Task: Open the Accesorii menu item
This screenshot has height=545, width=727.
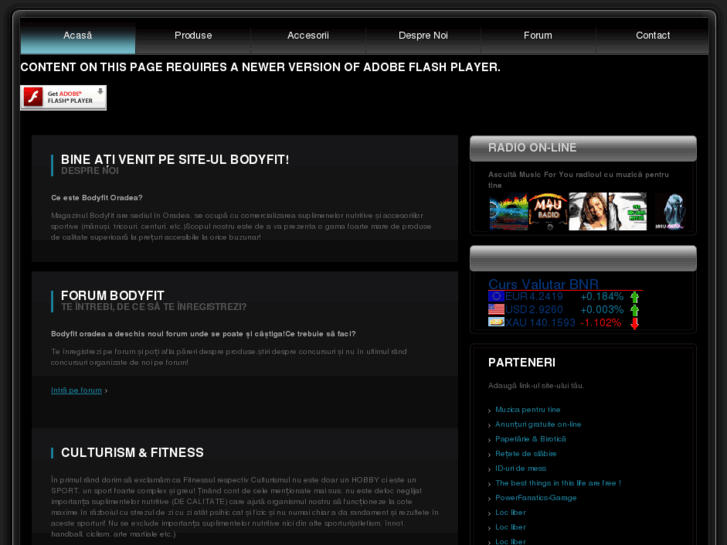Action: coord(308,36)
